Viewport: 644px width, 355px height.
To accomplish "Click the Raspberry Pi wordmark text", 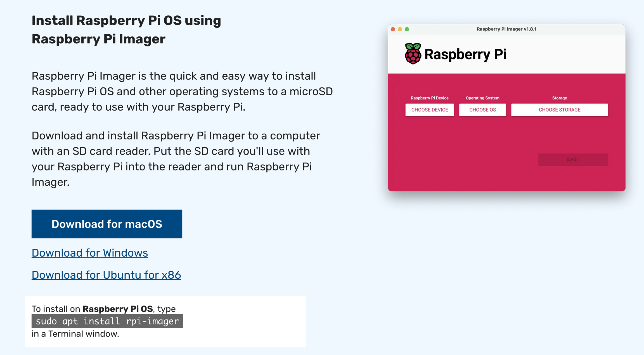I will pos(465,54).
